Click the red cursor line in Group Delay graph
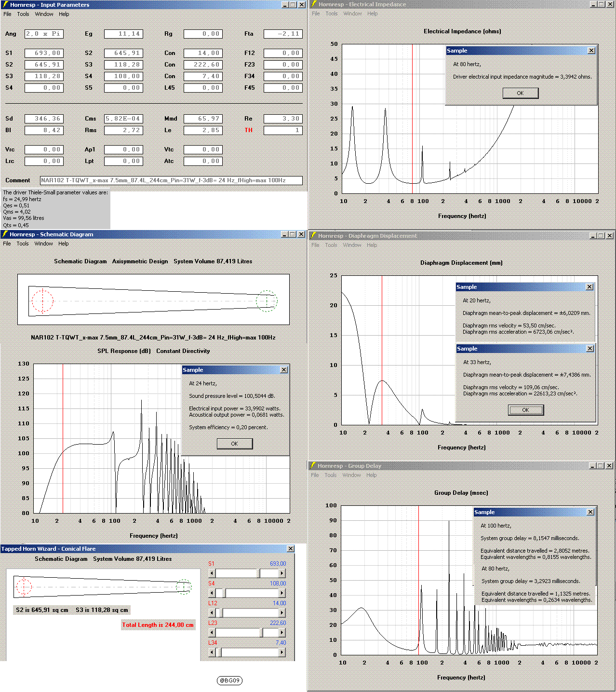The image size is (616, 692). [x=418, y=580]
